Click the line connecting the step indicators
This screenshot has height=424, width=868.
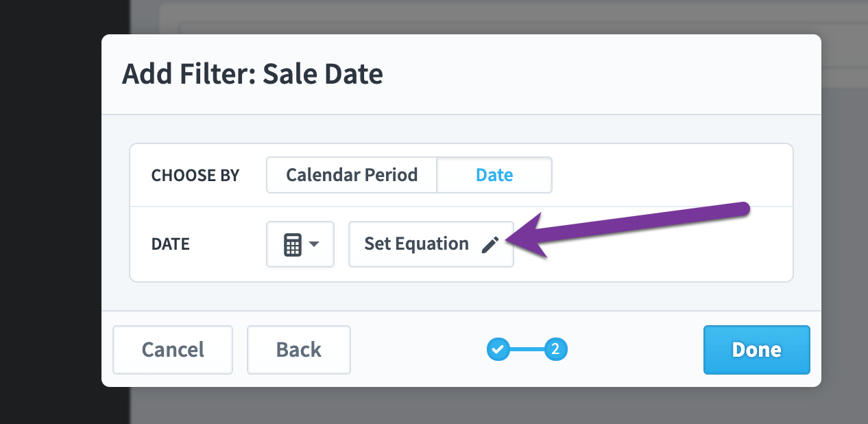pos(527,350)
